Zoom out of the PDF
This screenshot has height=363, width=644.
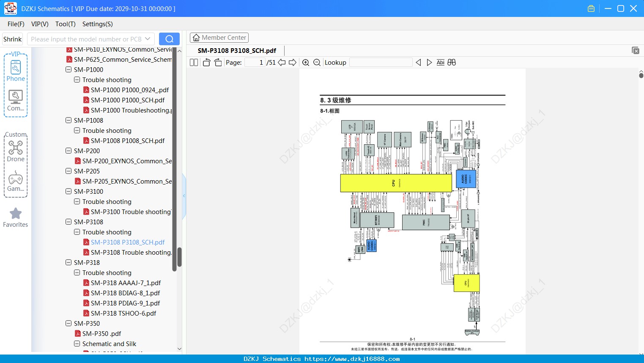click(x=317, y=63)
